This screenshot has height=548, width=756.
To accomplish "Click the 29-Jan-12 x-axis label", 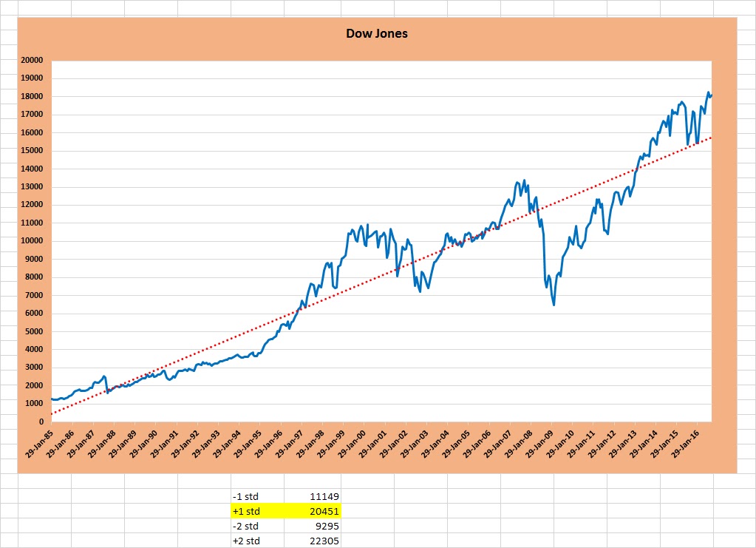I will pos(602,443).
